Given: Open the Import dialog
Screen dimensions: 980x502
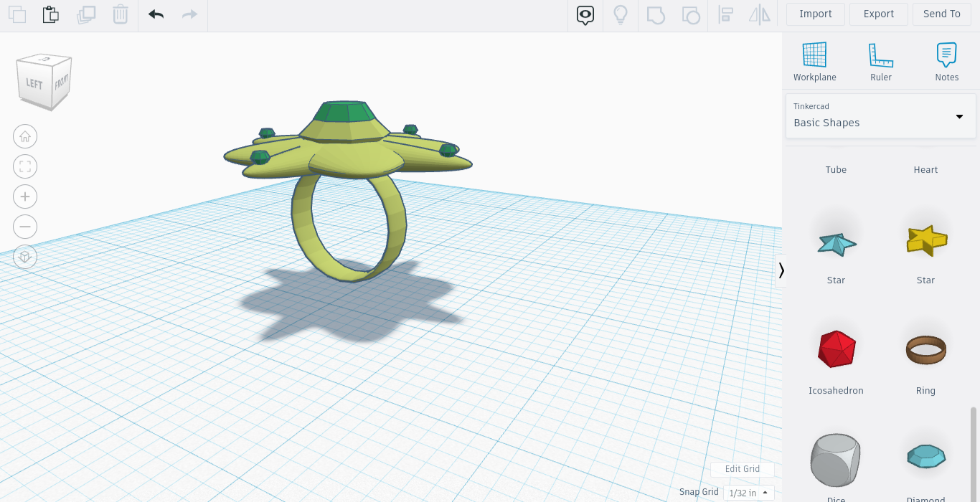Looking at the screenshot, I should [816, 14].
